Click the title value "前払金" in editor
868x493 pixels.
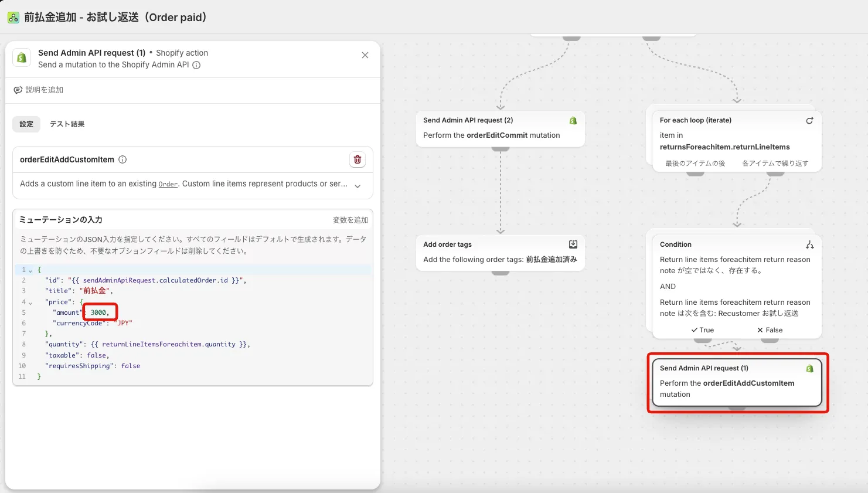[x=95, y=291]
